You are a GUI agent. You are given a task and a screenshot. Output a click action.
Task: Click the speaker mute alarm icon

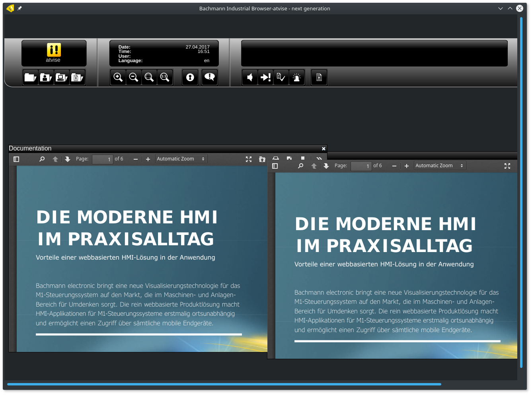[250, 77]
